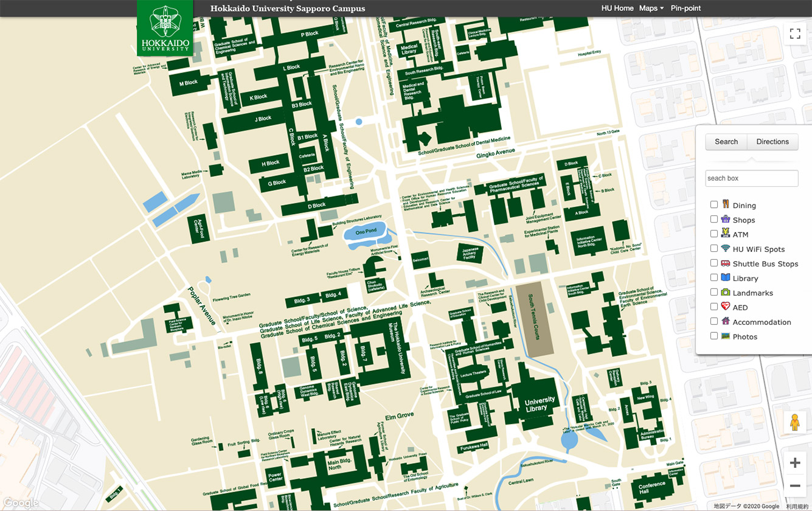The width and height of the screenshot is (812, 511).
Task: Check the Photos checkbox
Action: (x=714, y=336)
